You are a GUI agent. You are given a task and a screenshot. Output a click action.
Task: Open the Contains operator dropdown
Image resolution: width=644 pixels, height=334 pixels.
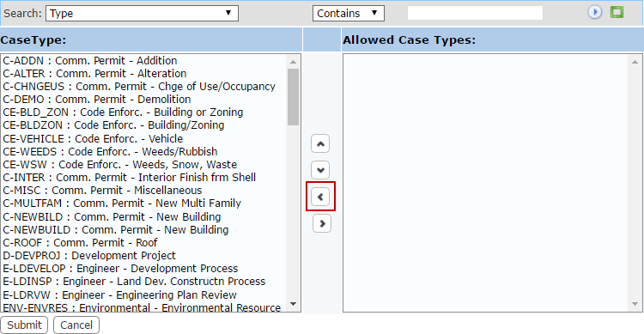coord(349,13)
